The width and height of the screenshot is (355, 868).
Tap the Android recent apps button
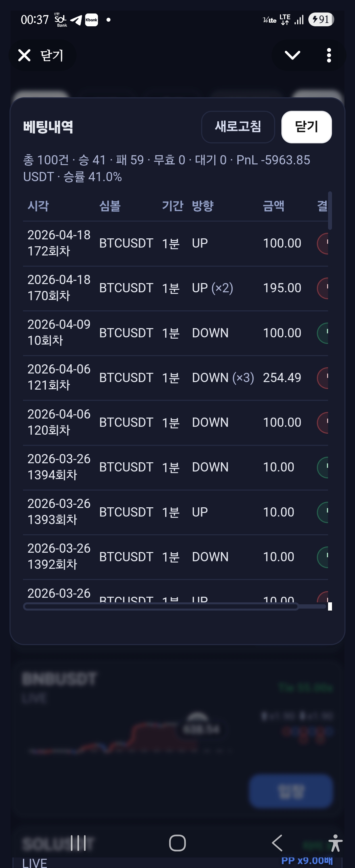(x=78, y=843)
